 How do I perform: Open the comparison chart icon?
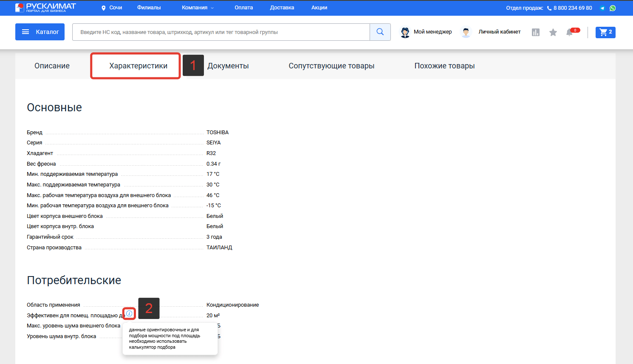pyautogui.click(x=536, y=32)
